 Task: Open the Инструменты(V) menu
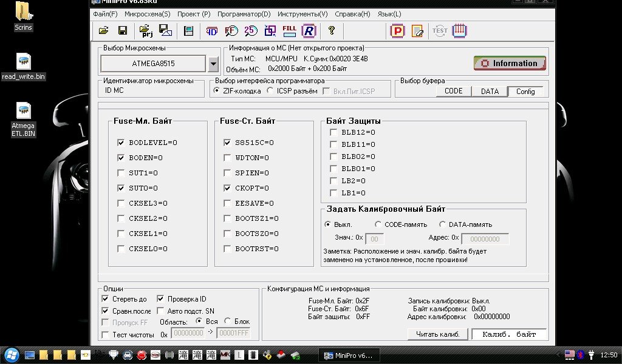click(x=302, y=14)
